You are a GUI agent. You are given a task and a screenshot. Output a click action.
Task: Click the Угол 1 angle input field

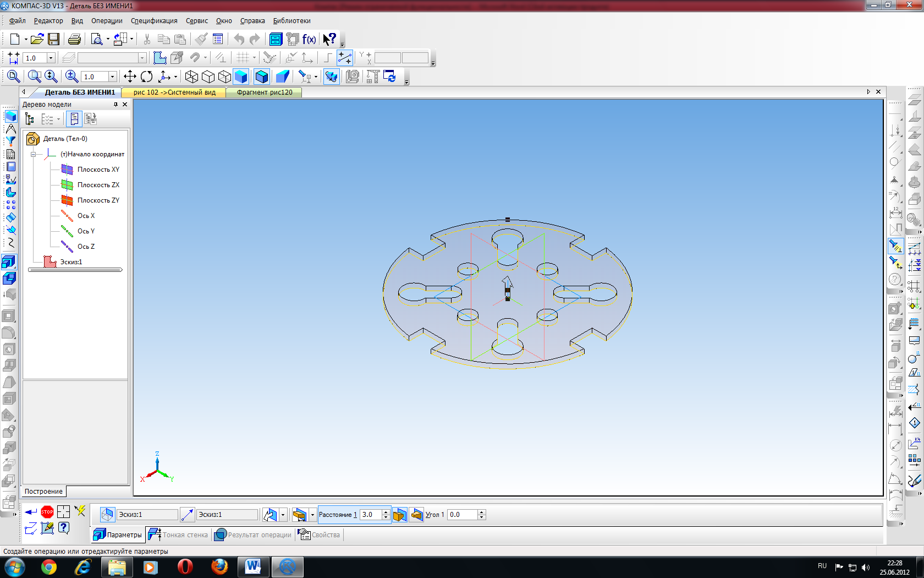tap(463, 515)
